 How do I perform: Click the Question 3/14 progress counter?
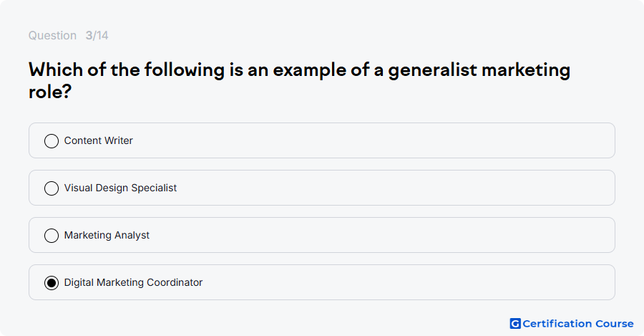pyautogui.click(x=69, y=35)
